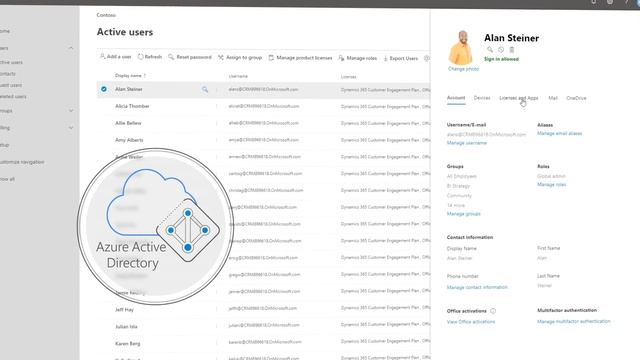
Task: Collapse the Users section chevron in sidebar
Action: (x=71, y=48)
